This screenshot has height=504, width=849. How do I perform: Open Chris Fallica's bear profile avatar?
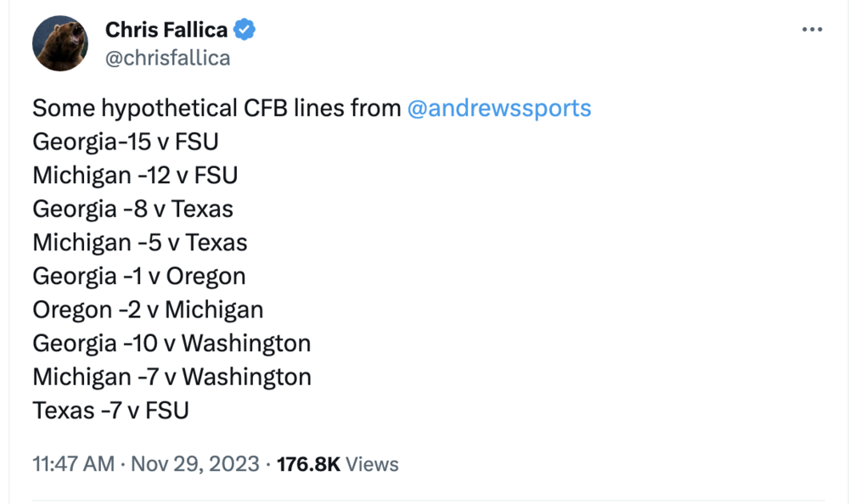pyautogui.click(x=60, y=43)
